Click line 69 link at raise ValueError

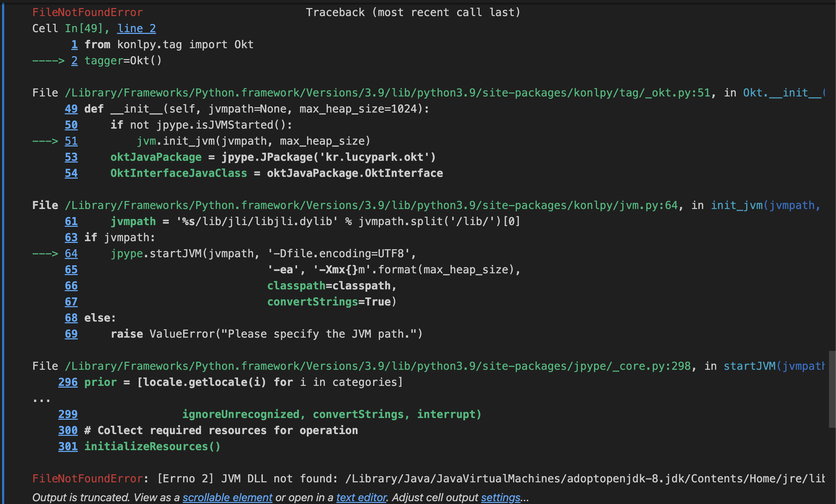(x=71, y=334)
